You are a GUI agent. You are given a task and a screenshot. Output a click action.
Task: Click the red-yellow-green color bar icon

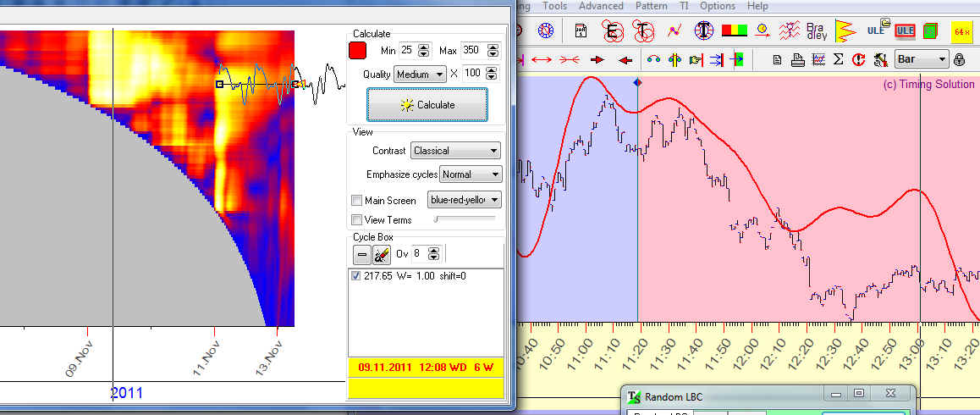(x=733, y=31)
